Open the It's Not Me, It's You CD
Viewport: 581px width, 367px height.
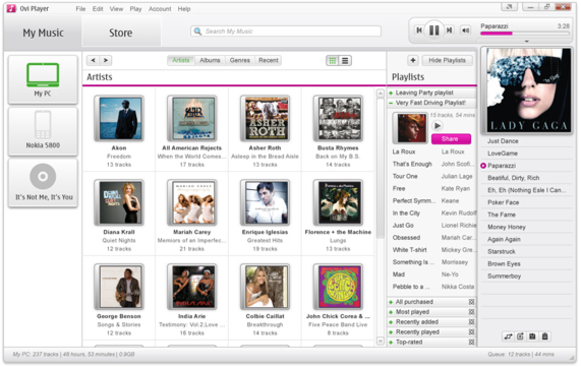[x=43, y=182]
